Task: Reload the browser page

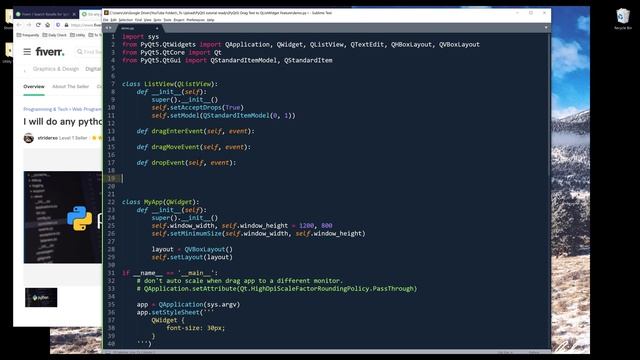Action: tap(38, 25)
